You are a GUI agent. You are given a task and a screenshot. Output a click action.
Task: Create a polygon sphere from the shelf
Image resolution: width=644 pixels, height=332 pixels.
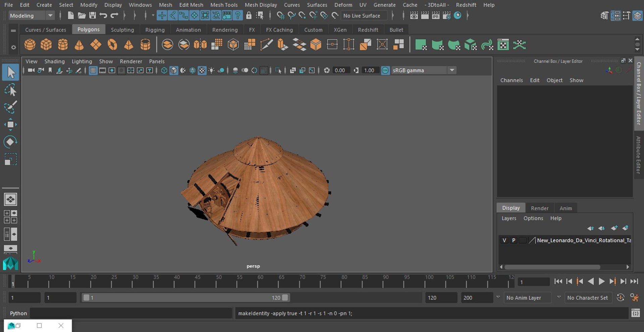point(30,45)
